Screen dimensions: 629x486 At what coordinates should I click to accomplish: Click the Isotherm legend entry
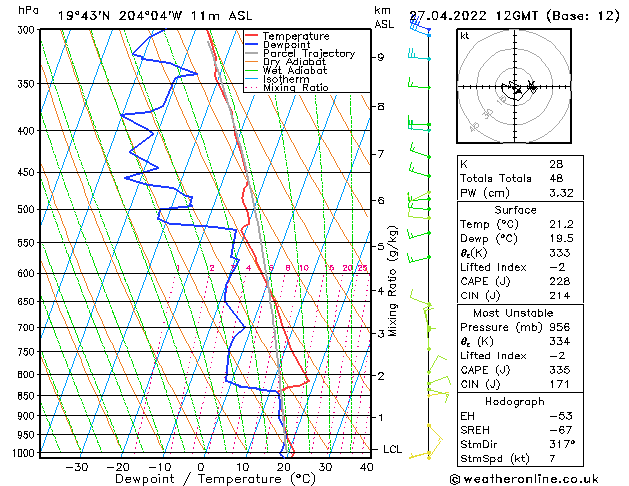click(x=286, y=79)
